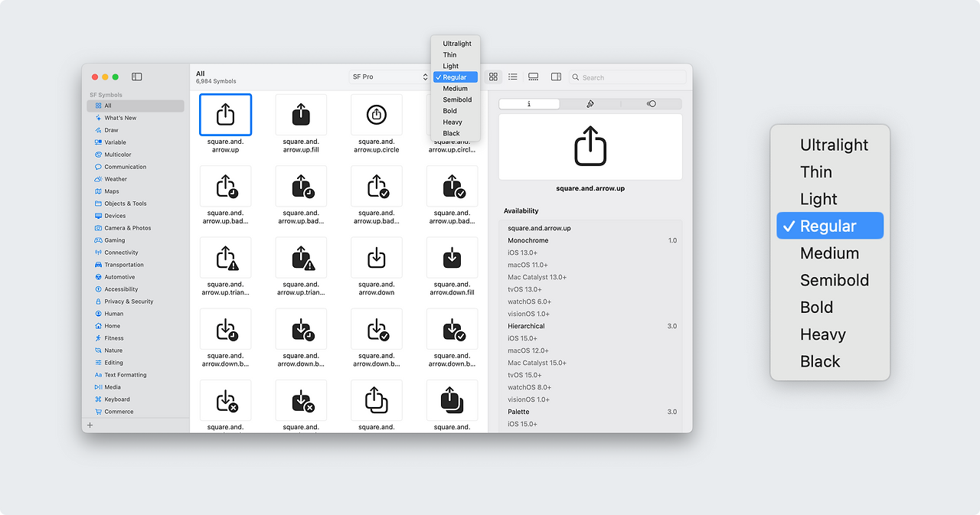Viewport: 980px width, 515px height.
Task: Select the square.and.arrow.down symbol
Action: (x=377, y=258)
